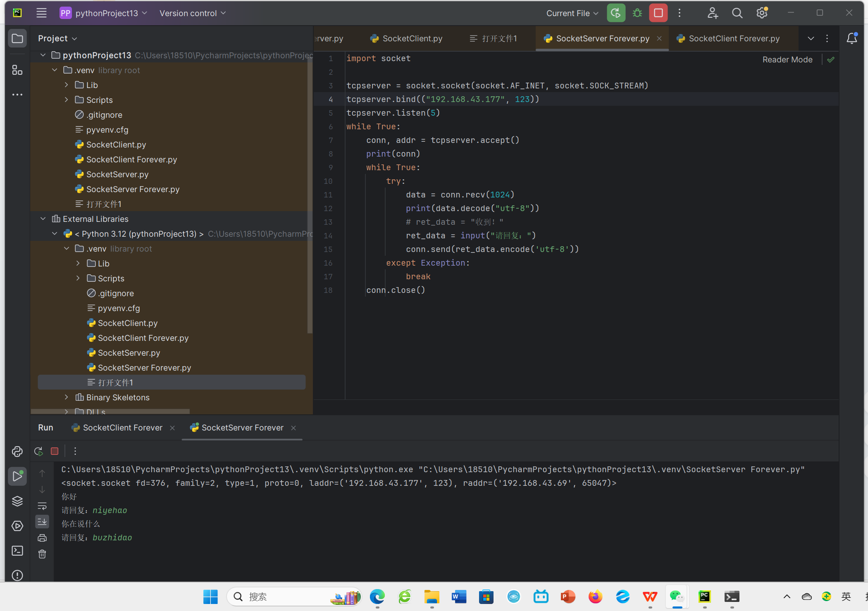Print the console output

42,538
